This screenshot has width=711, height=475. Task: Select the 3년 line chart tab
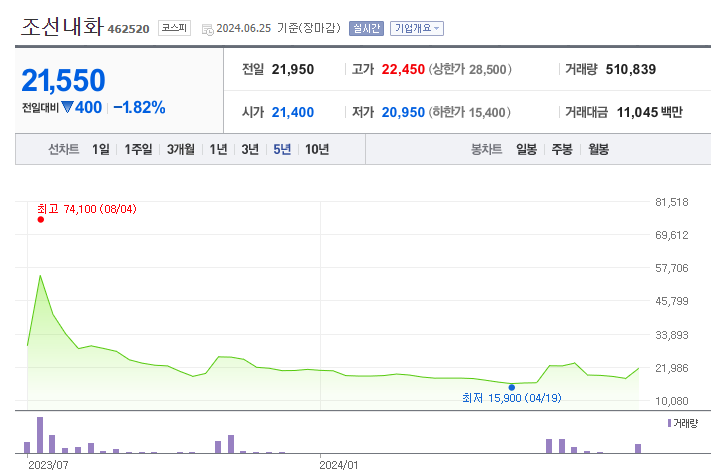point(250,149)
